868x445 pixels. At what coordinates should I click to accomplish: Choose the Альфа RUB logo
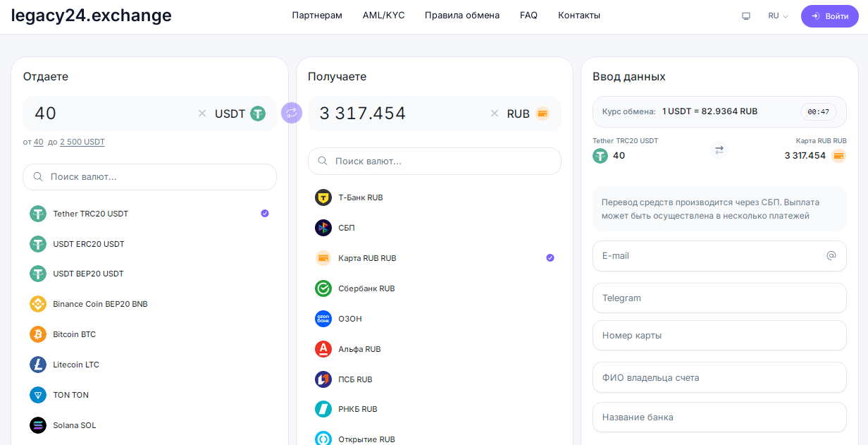[x=323, y=349]
